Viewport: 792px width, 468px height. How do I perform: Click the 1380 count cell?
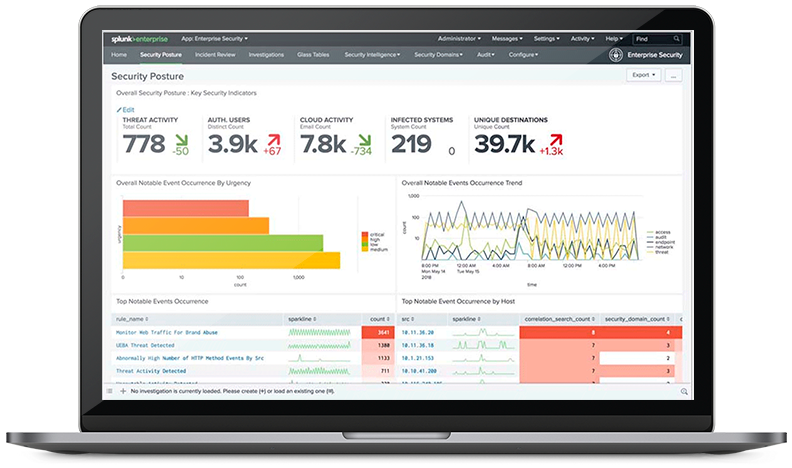click(378, 346)
